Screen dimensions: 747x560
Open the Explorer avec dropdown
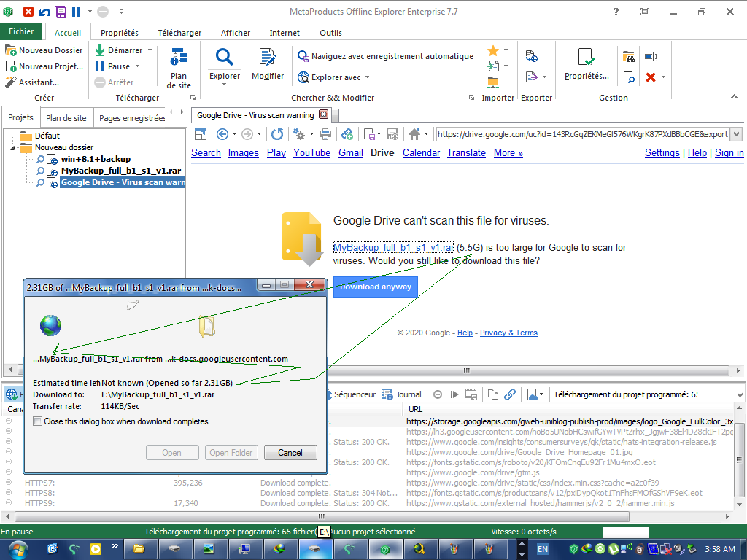point(368,77)
